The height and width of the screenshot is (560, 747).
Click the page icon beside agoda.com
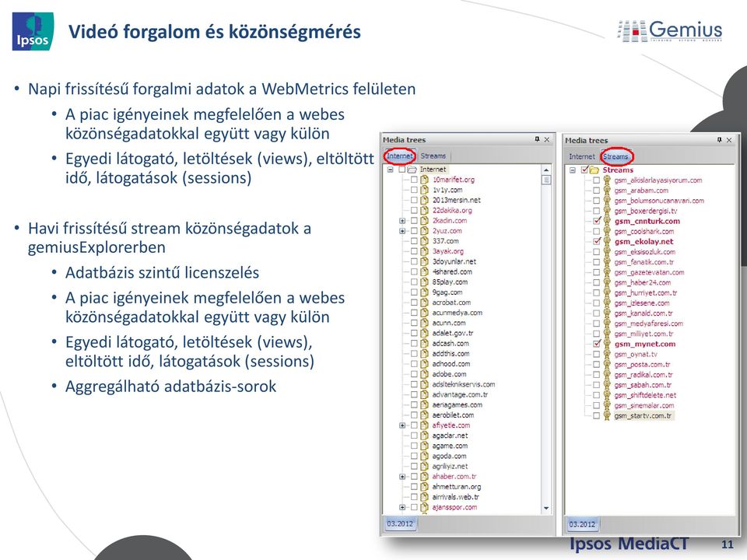point(425,457)
